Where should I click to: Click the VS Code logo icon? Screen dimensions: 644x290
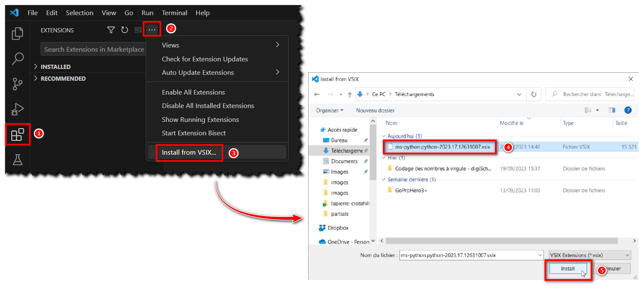coord(14,13)
